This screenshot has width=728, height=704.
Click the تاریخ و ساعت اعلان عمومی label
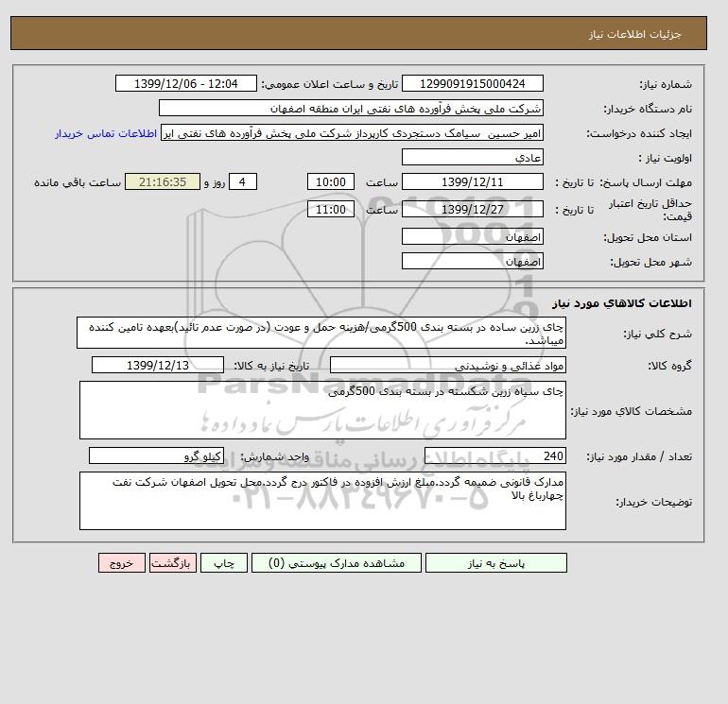click(x=330, y=84)
